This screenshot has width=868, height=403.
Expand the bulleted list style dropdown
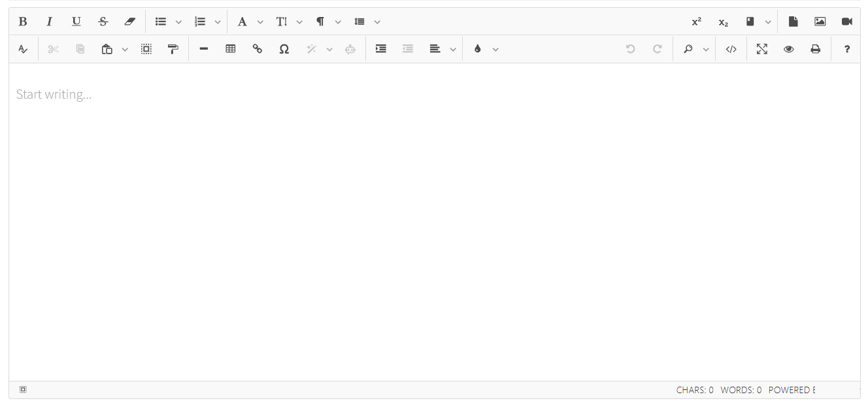(178, 22)
